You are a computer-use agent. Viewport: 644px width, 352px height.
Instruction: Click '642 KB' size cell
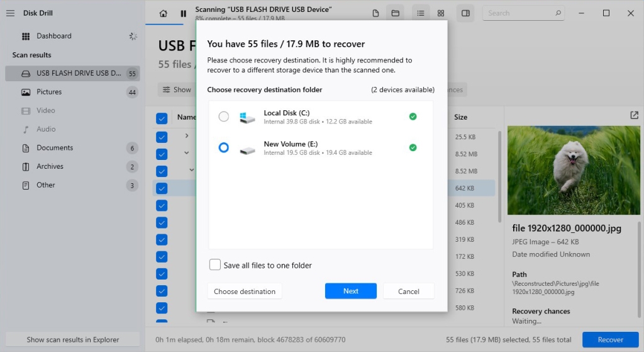tap(465, 188)
